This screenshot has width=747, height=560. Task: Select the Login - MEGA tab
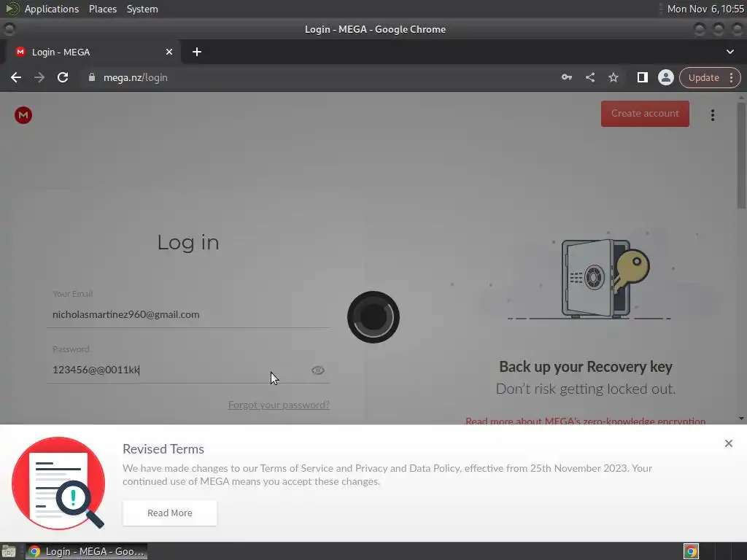[93, 52]
